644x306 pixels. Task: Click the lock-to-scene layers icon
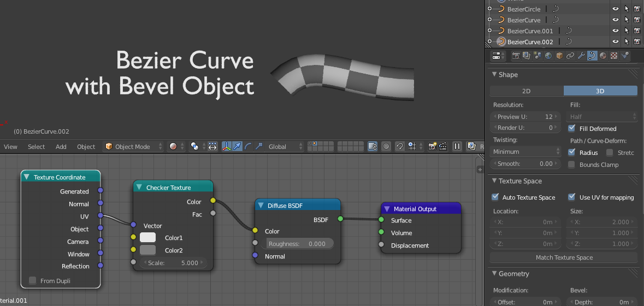[373, 146]
